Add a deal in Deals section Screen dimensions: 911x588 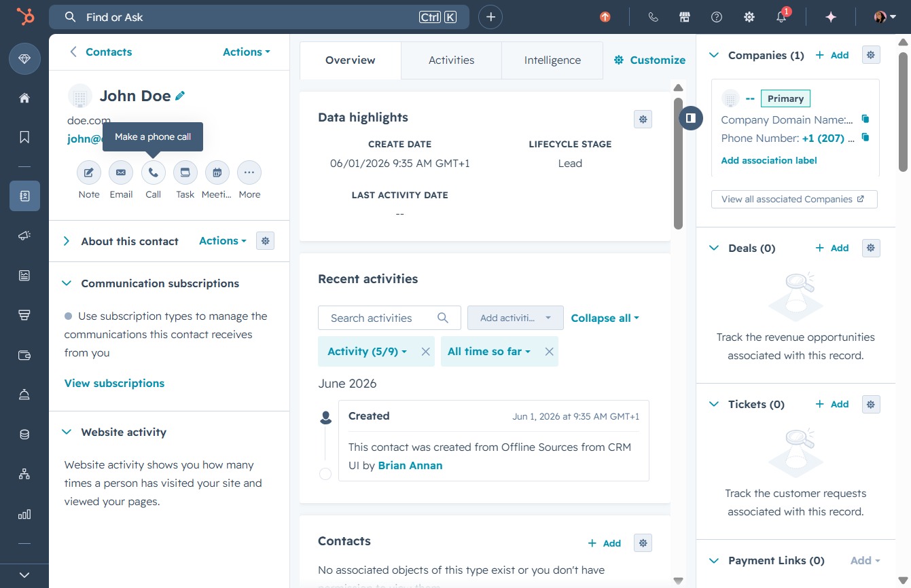coord(832,248)
